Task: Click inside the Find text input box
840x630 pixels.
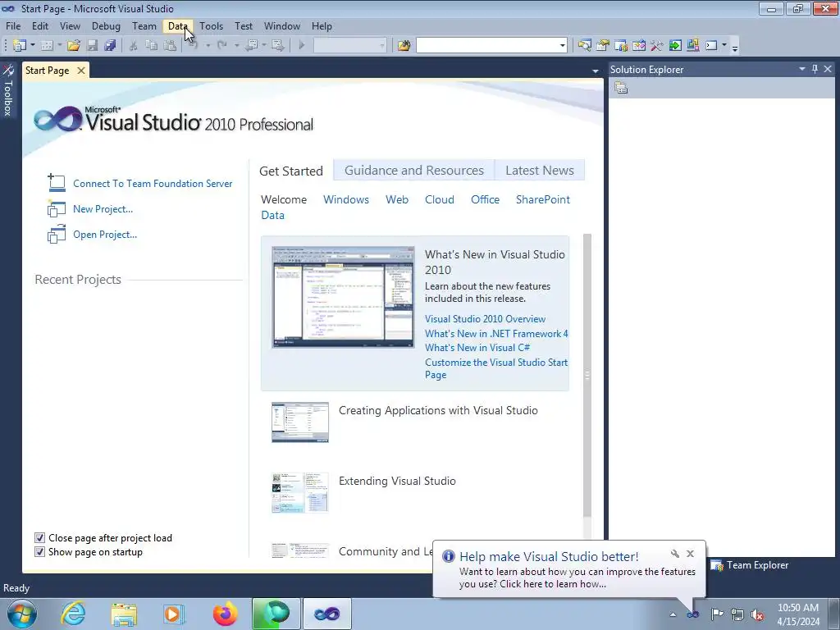Action: click(487, 46)
